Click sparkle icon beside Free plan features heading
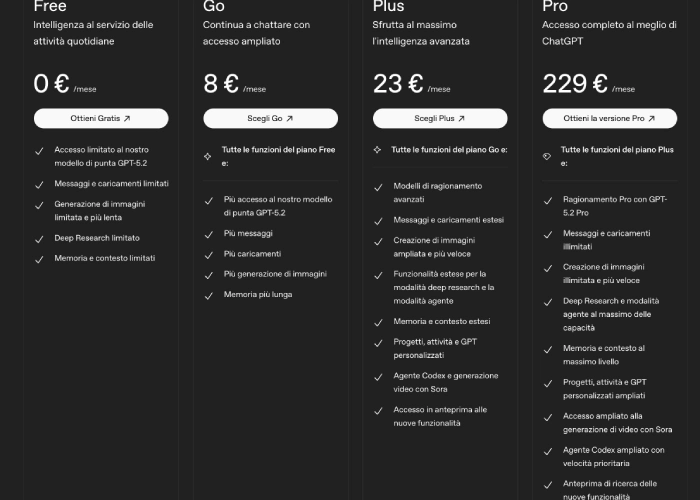This screenshot has height=500, width=700. pyautogui.click(x=208, y=150)
